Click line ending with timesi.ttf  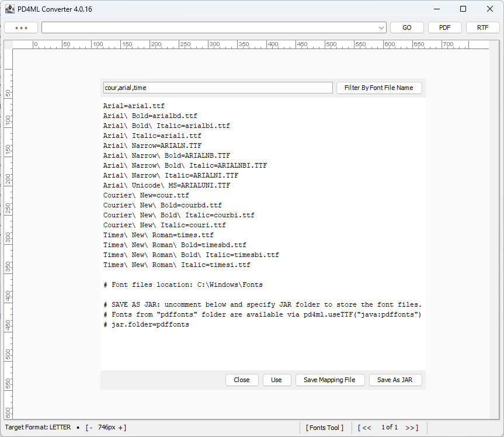click(x=177, y=265)
